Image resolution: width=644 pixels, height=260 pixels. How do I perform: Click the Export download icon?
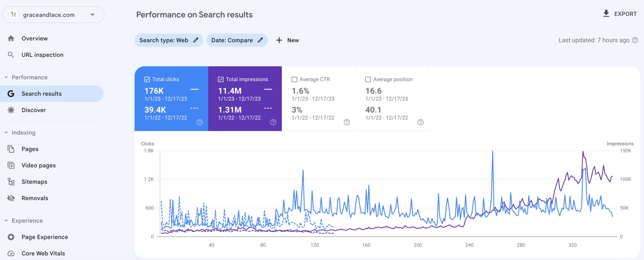(x=606, y=14)
